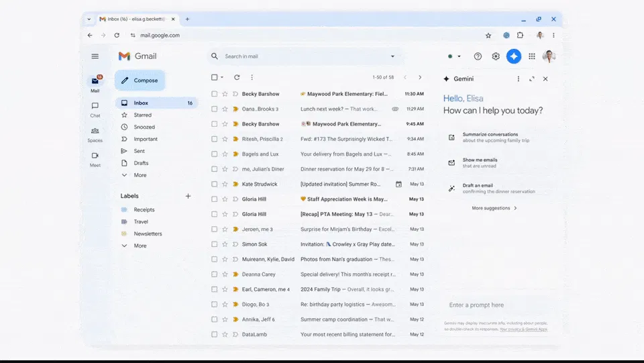Screen dimensions: 644x363
Task: Open the Chat section in sidebar
Action: click(95, 109)
